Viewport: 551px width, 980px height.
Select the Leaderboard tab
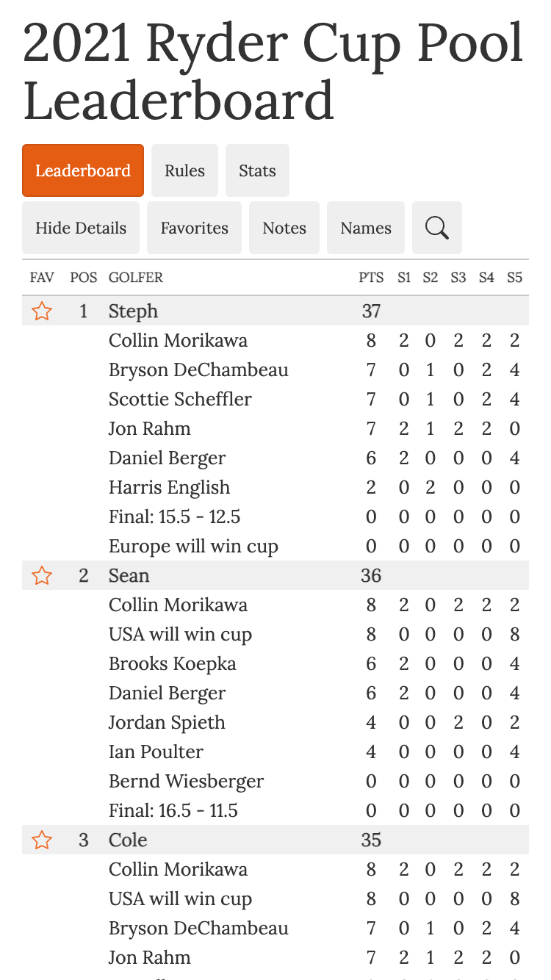point(83,170)
